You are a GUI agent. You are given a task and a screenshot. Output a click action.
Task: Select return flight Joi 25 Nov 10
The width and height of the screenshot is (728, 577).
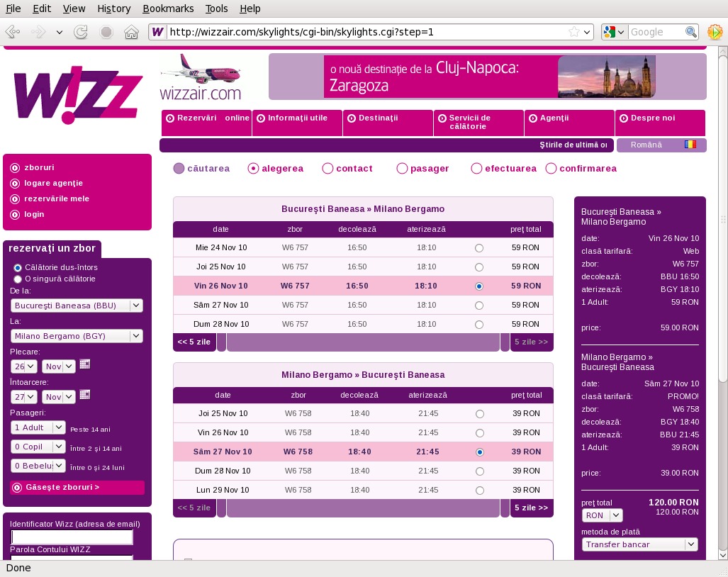(480, 414)
